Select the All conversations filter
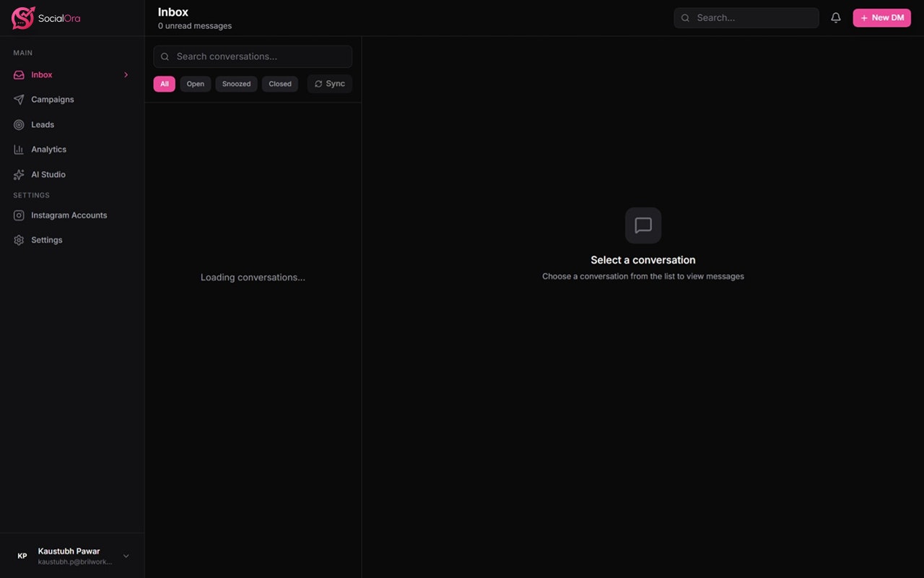924x578 pixels. 164,84
